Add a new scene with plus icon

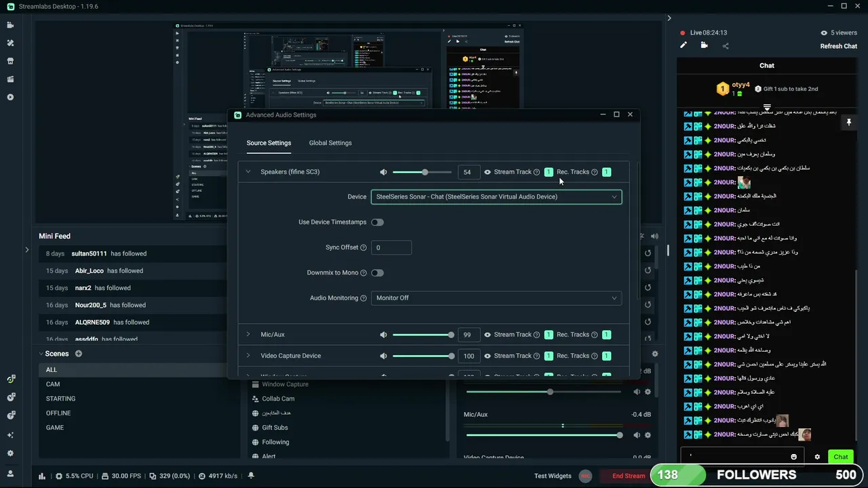[79, 354]
